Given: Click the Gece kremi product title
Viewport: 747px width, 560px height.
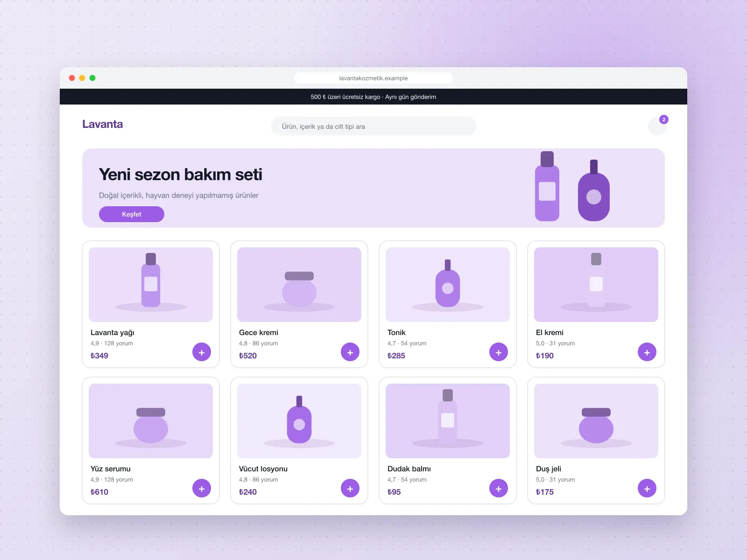Looking at the screenshot, I should point(259,333).
